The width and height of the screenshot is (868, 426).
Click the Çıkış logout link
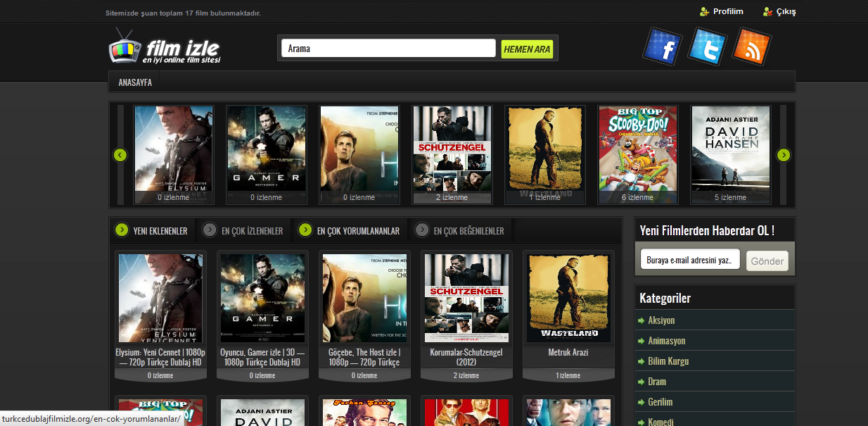(786, 11)
